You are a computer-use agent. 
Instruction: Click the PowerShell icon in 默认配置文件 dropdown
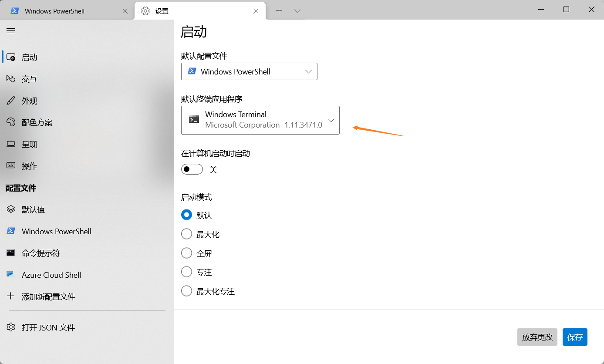192,71
